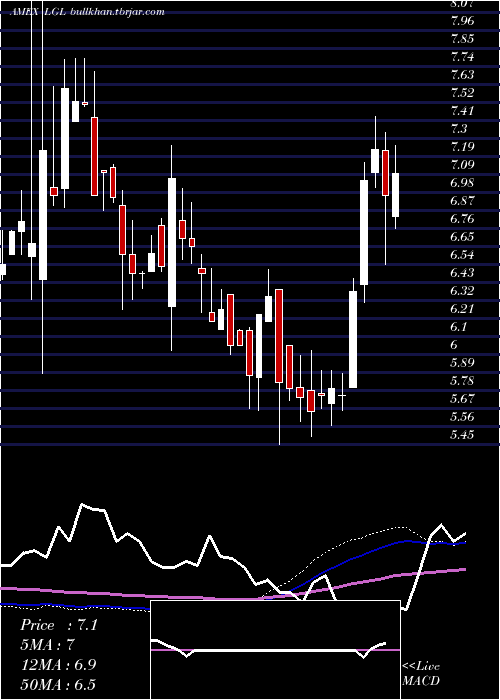Click the 7.19 price axis label
Image resolution: width=500 pixels, height=700 pixels.
462,147
